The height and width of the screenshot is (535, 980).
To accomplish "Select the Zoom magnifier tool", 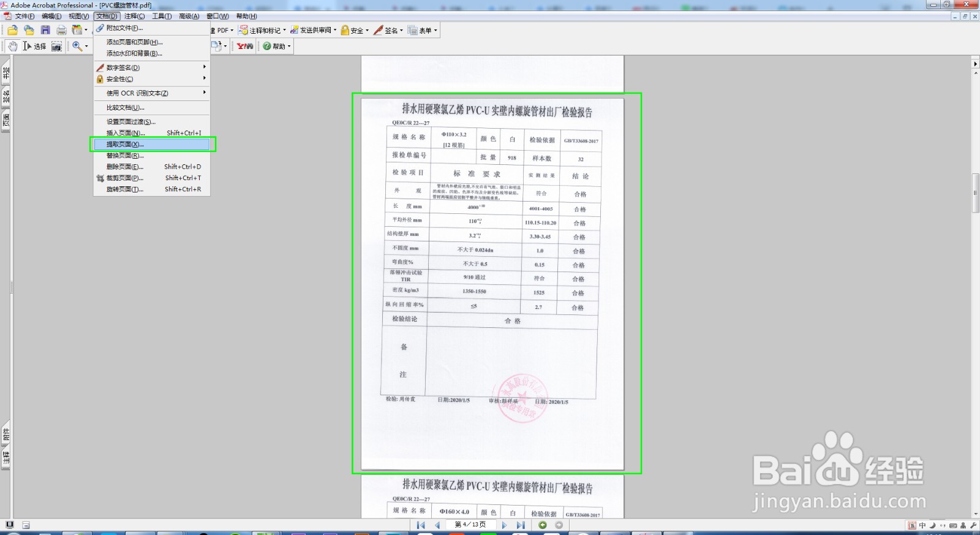I will (x=77, y=46).
